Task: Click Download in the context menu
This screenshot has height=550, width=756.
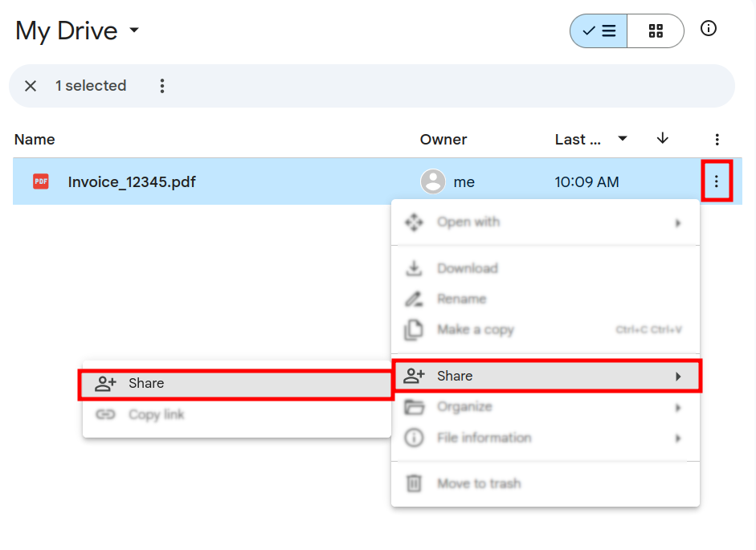Action: tap(467, 268)
